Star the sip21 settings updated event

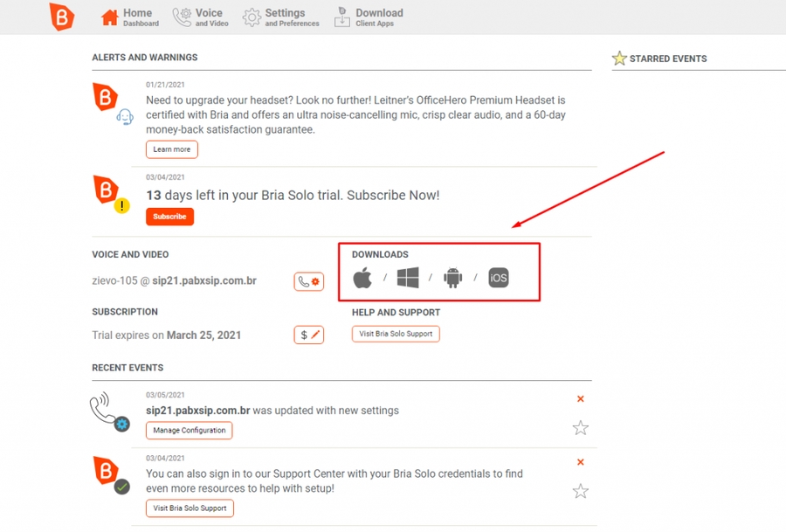tap(580, 428)
